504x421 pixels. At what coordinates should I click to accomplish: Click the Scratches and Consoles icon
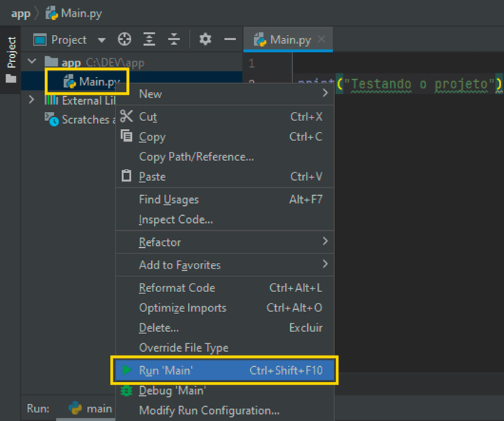click(x=51, y=119)
